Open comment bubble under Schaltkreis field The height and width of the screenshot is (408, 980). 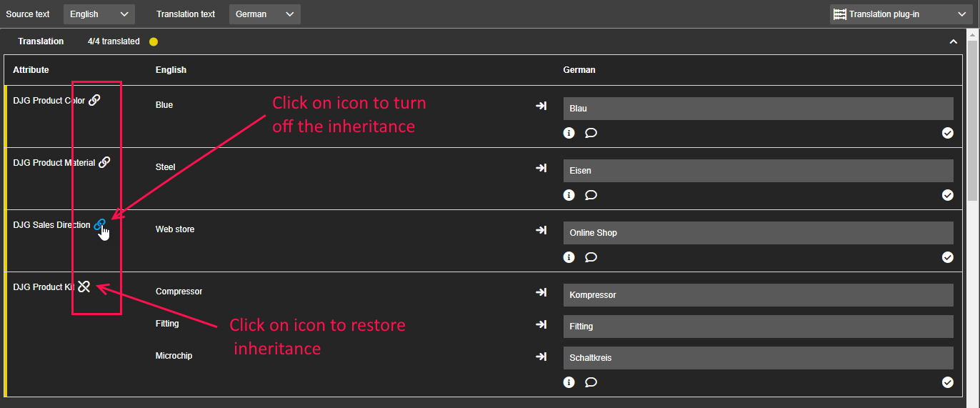click(591, 382)
